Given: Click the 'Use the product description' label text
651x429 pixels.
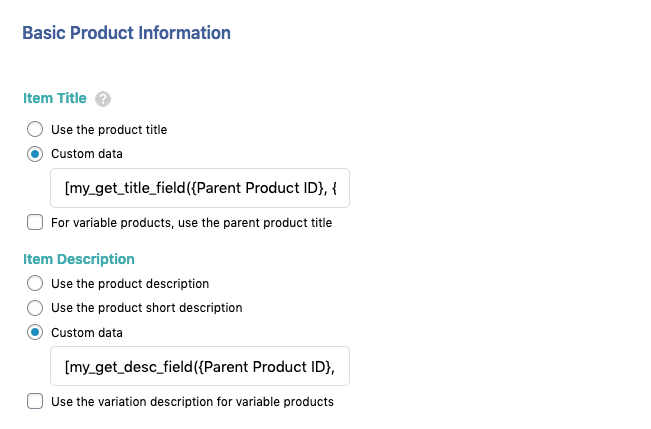Looking at the screenshot, I should (130, 283).
